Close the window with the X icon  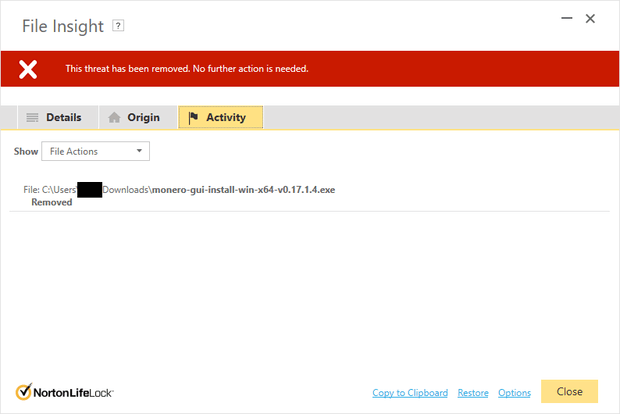coord(590,18)
